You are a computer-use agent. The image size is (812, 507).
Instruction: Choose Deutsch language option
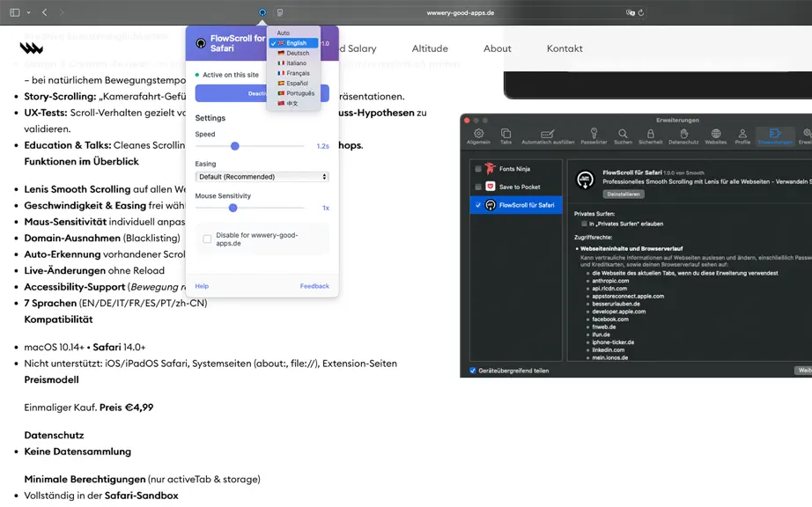click(293, 53)
